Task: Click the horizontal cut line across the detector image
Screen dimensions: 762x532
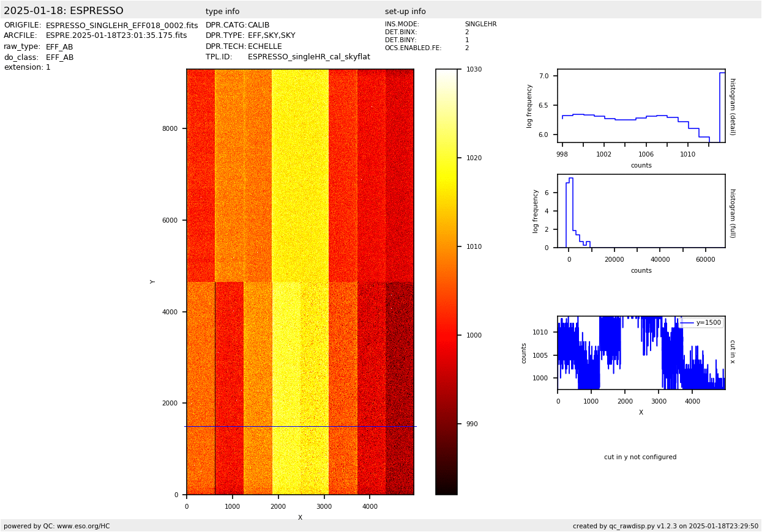Action: coord(300,426)
